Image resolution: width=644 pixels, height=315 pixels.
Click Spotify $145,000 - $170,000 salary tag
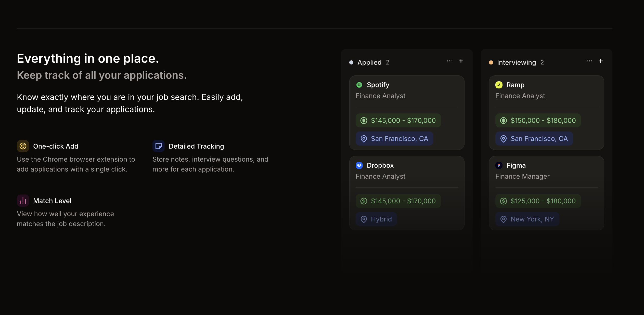click(398, 121)
